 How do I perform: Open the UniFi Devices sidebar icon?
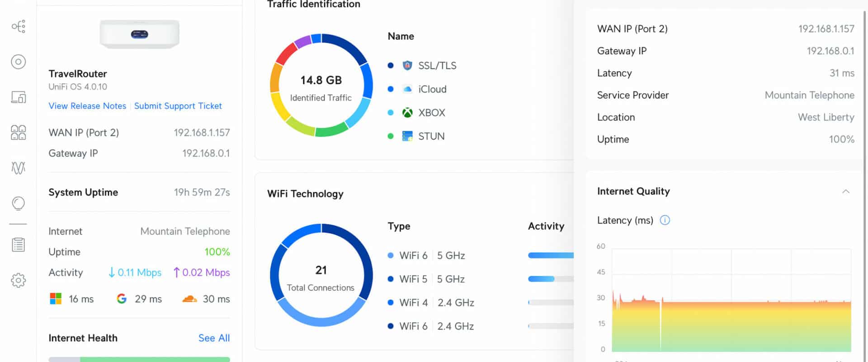(x=18, y=62)
